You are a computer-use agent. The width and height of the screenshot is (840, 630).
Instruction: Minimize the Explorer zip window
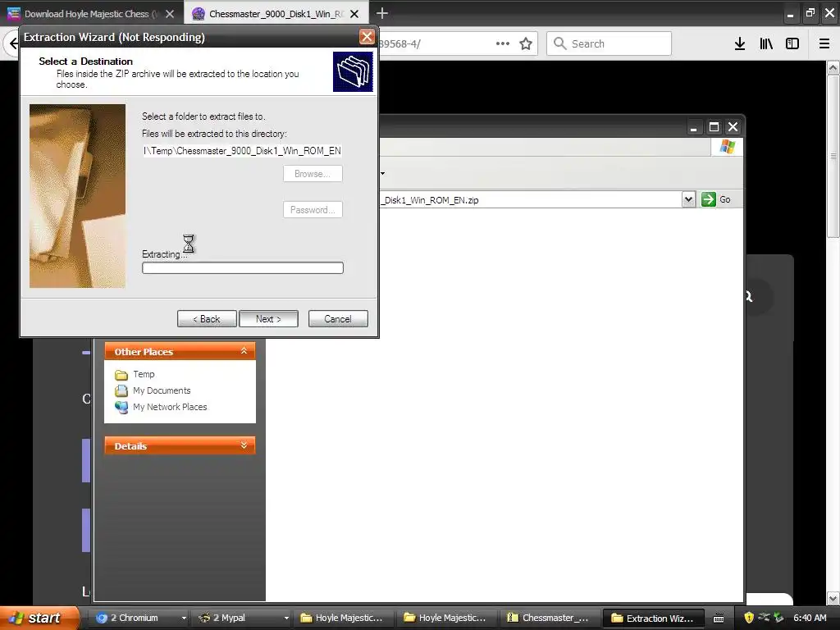click(694, 127)
